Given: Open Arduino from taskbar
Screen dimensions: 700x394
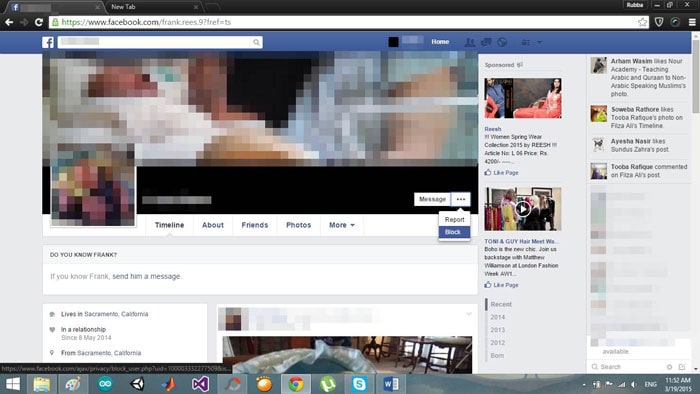Looking at the screenshot, I should click(x=105, y=384).
